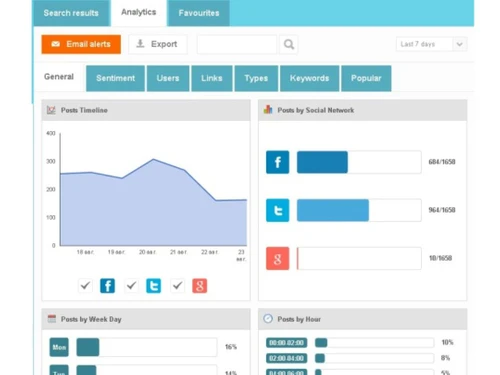Click the Posts Timeline chart icon

(51, 110)
